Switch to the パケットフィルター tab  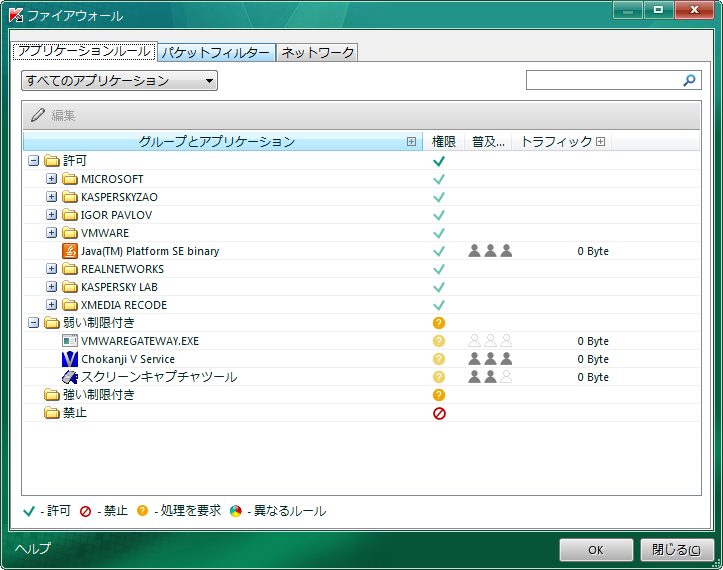(216, 52)
